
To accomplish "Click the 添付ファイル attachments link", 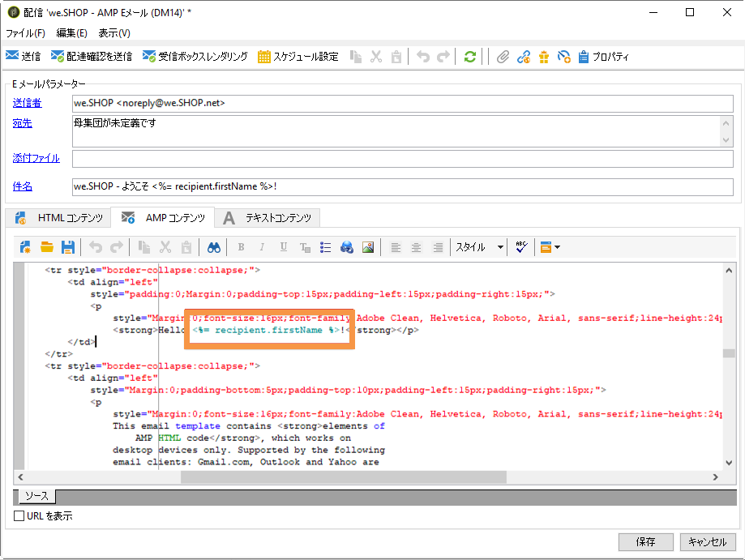I will [x=36, y=158].
